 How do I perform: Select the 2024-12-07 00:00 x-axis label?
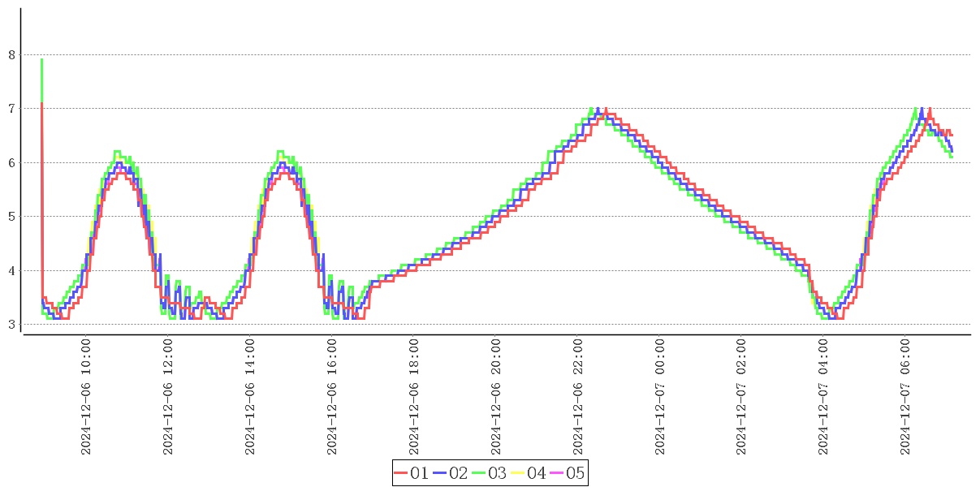659,398
